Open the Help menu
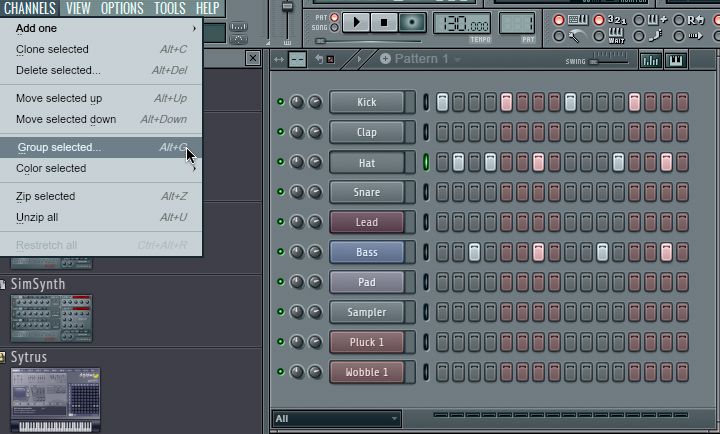Viewport: 720px width, 434px height. tap(208, 8)
